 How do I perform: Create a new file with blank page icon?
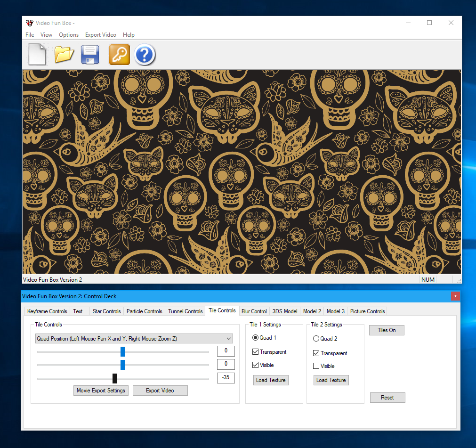pos(37,55)
